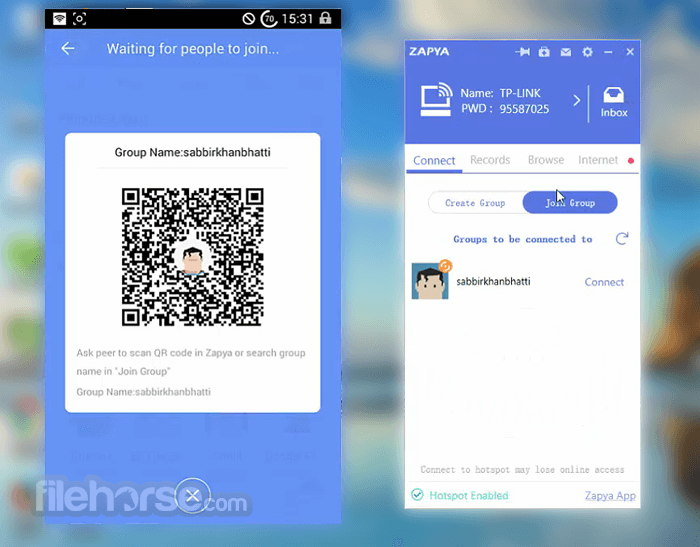Refresh the groups list with the circular arrow
Image resolution: width=700 pixels, height=547 pixels.
(622, 238)
